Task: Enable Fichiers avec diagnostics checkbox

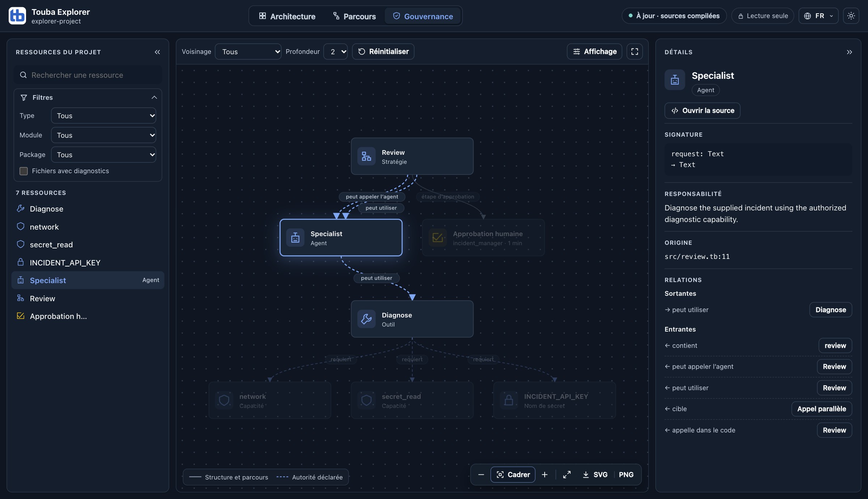Action: pos(24,171)
